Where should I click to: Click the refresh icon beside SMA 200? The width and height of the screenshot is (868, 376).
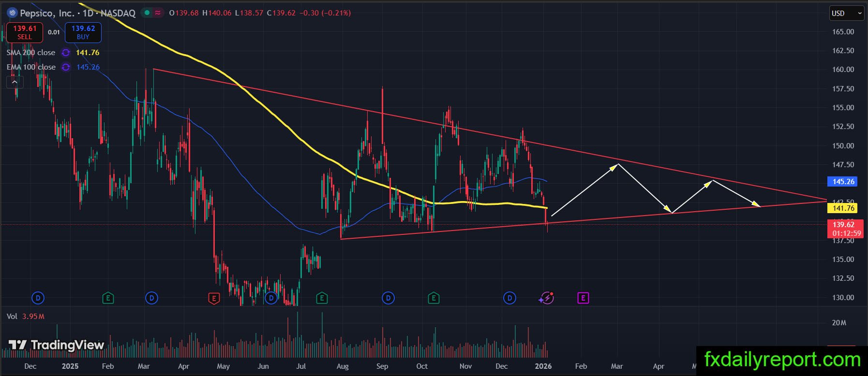(x=66, y=53)
